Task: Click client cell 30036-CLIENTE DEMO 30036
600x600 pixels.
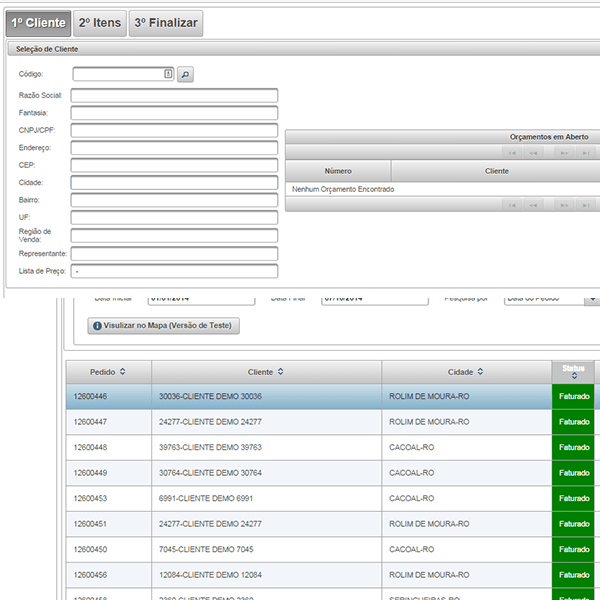Action: tap(266, 396)
